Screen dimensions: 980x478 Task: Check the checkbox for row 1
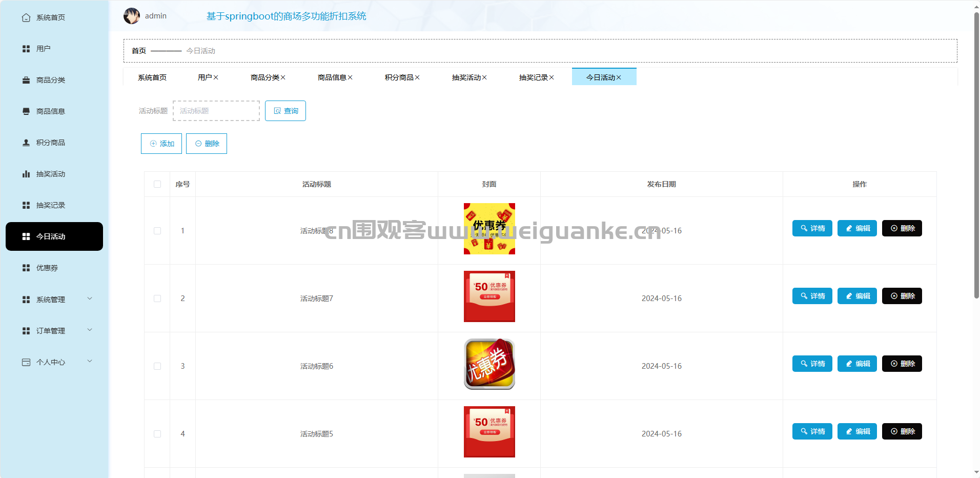tap(157, 231)
